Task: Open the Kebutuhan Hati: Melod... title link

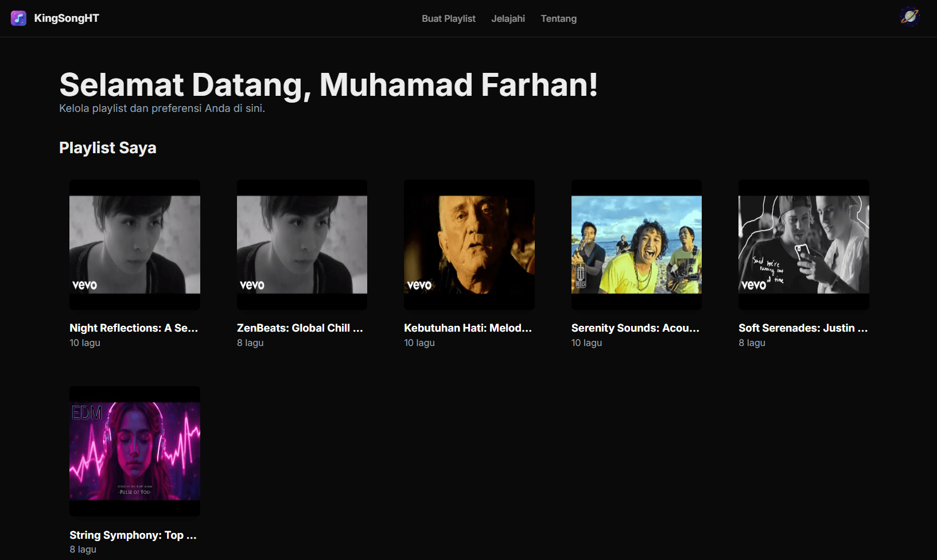Action: click(468, 328)
